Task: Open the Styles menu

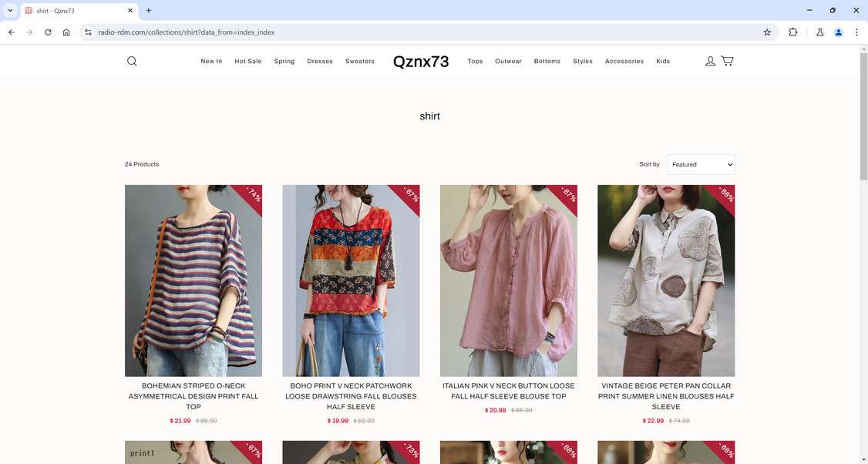Action: [x=582, y=62]
